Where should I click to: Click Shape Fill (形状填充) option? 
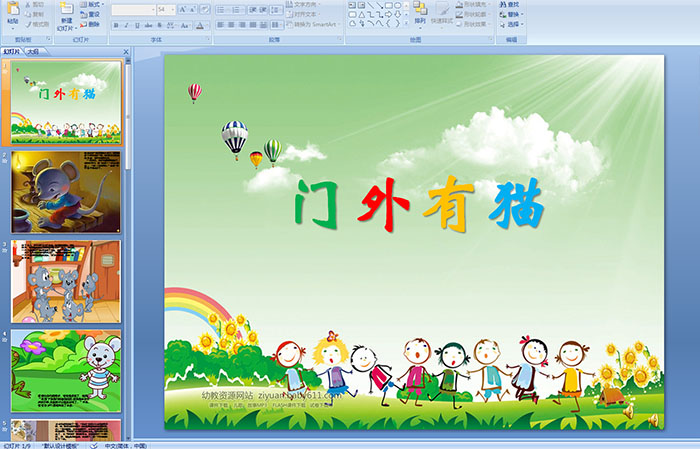(474, 4)
